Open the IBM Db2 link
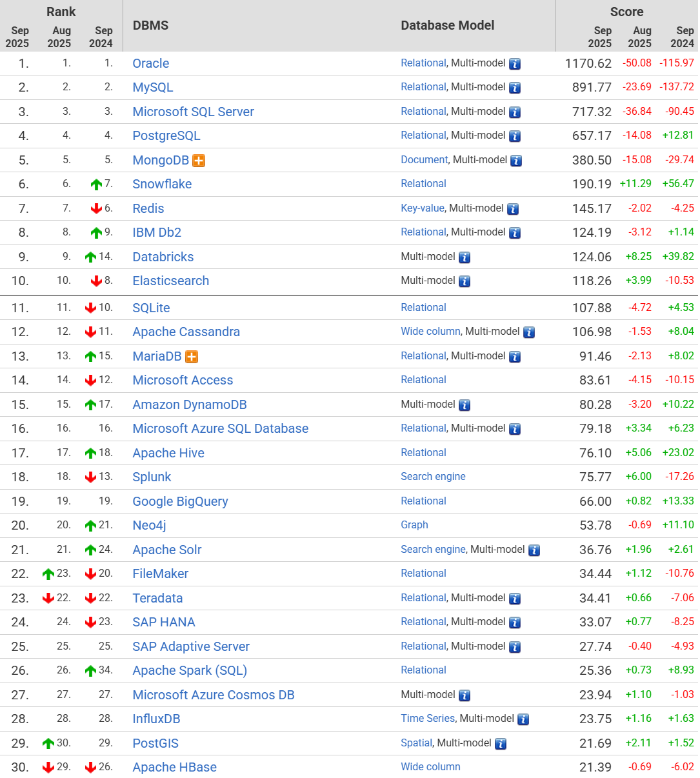Image resolution: width=700 pixels, height=778 pixels. pos(157,232)
